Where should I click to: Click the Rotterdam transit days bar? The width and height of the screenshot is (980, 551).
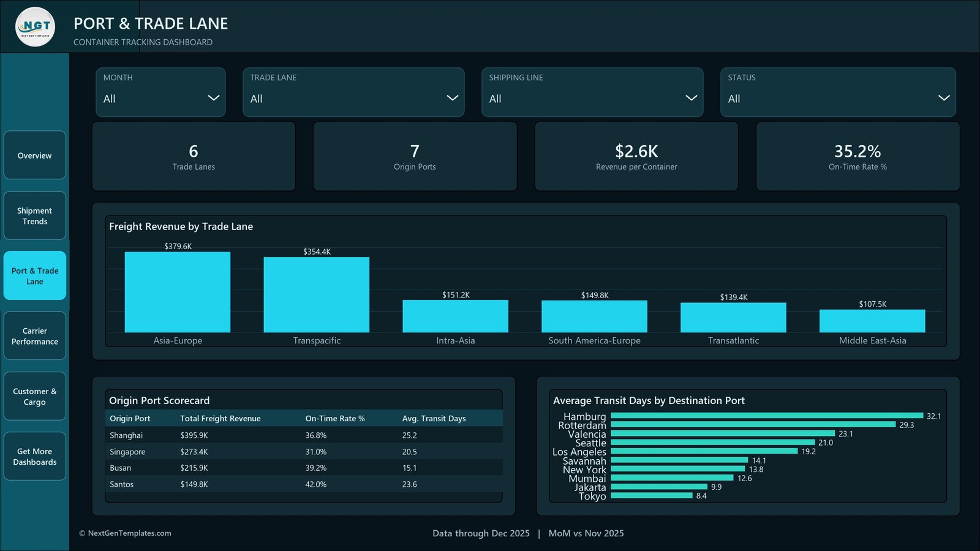(753, 424)
